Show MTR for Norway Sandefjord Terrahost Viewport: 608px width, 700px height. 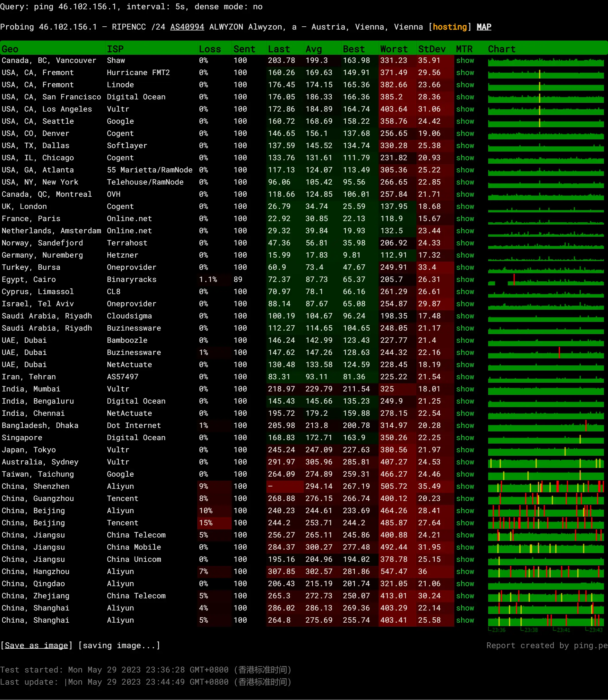tap(465, 243)
